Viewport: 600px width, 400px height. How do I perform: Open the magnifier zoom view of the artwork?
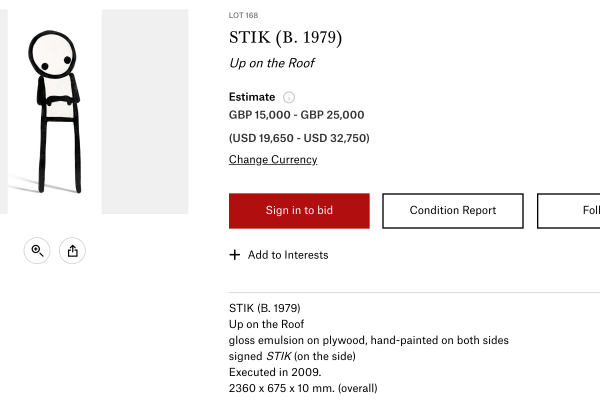[x=37, y=251]
